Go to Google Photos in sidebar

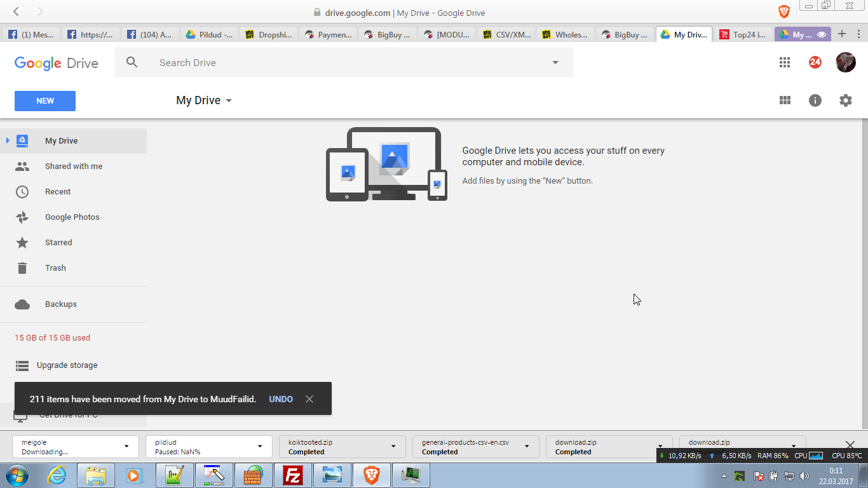pos(74,217)
